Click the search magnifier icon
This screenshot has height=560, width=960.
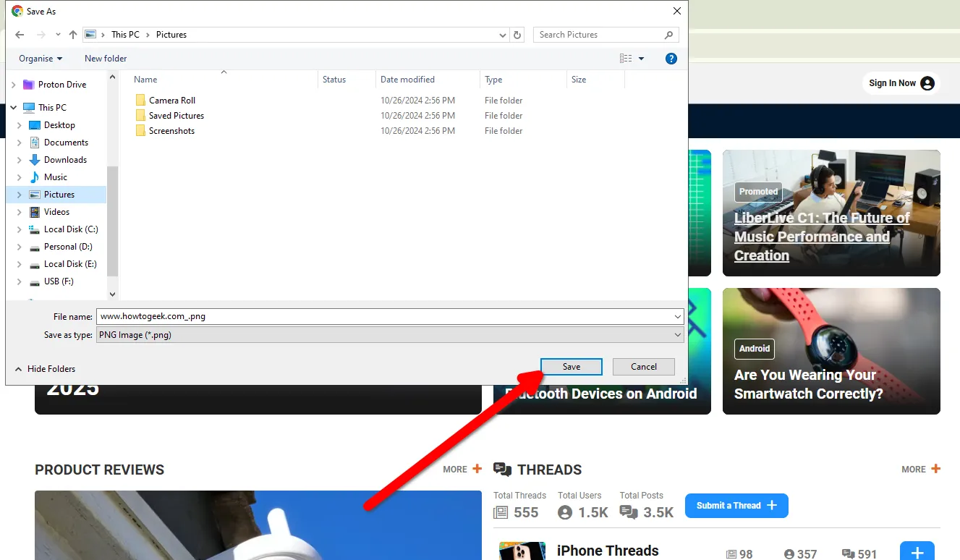(668, 35)
